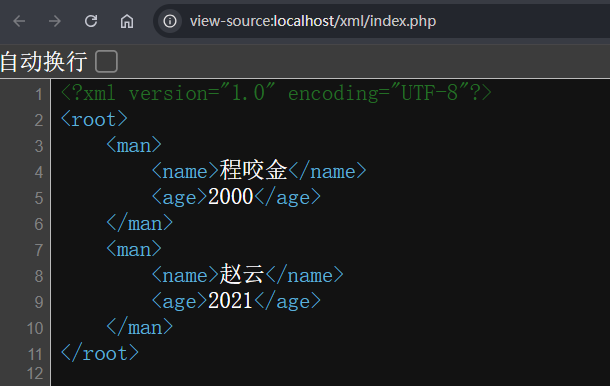Click the age value 2000

(x=231, y=196)
